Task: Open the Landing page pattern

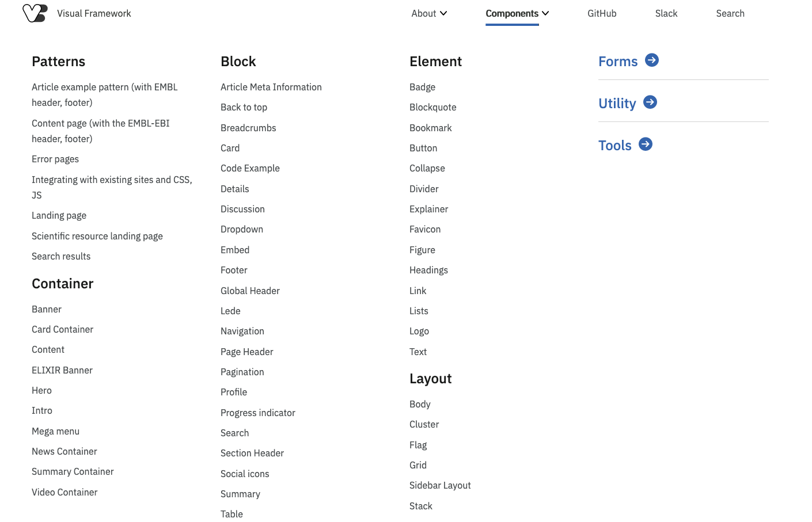Action: click(59, 215)
